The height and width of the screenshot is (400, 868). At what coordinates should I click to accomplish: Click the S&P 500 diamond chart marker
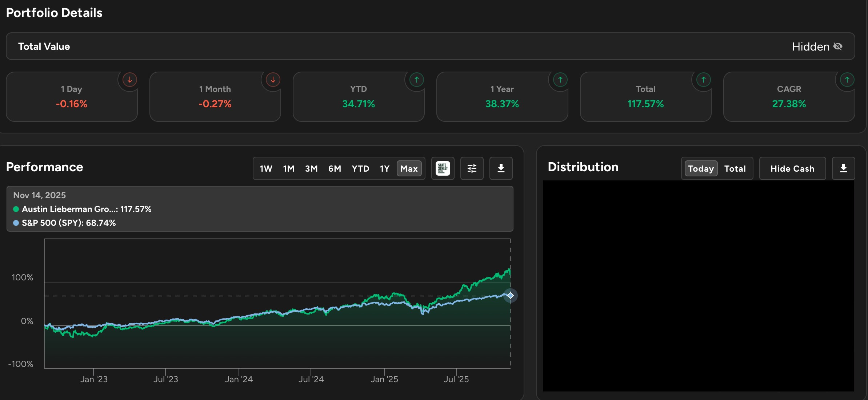(x=510, y=295)
